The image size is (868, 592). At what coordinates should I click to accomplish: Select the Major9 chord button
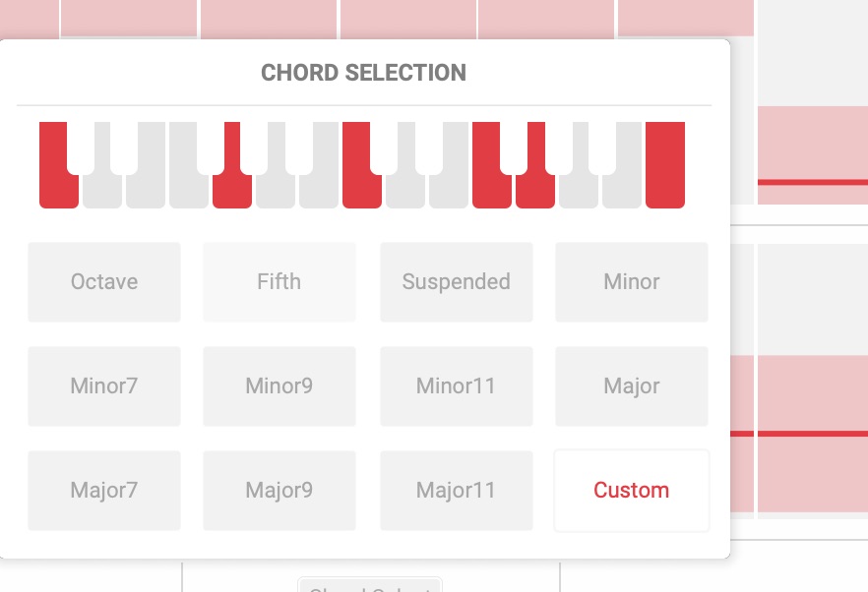[279, 491]
